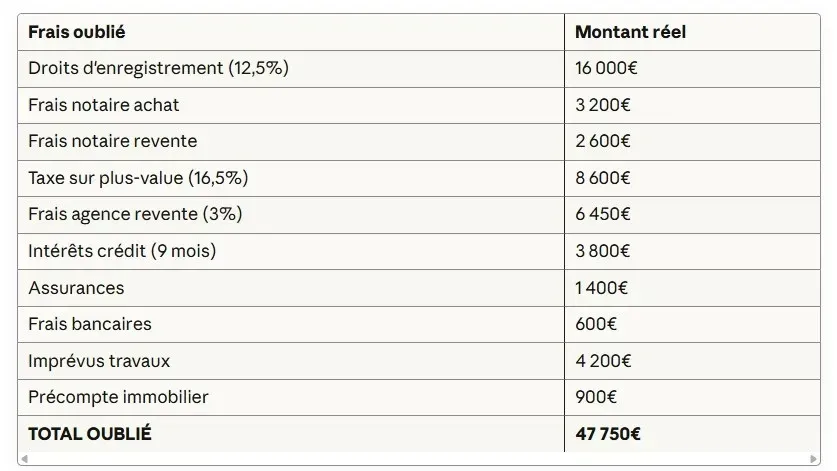Screen dimensions: 837x471
Task: Select the 47 750€ total amount cell
Action: [x=608, y=434]
